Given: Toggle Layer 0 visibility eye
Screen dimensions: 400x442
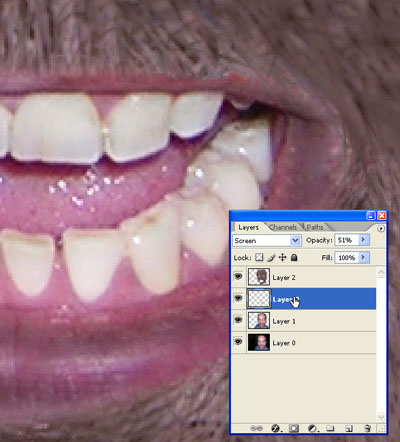Looking at the screenshot, I should pyautogui.click(x=238, y=342).
